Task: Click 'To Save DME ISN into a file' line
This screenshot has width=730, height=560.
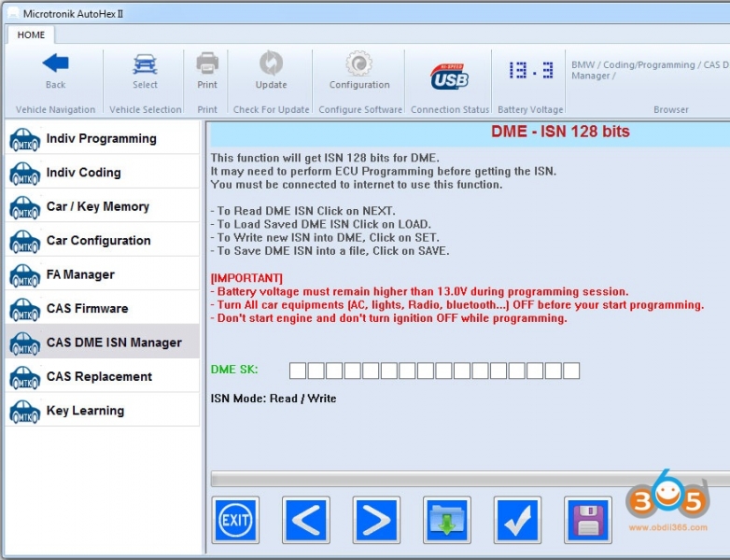Action: (x=330, y=251)
